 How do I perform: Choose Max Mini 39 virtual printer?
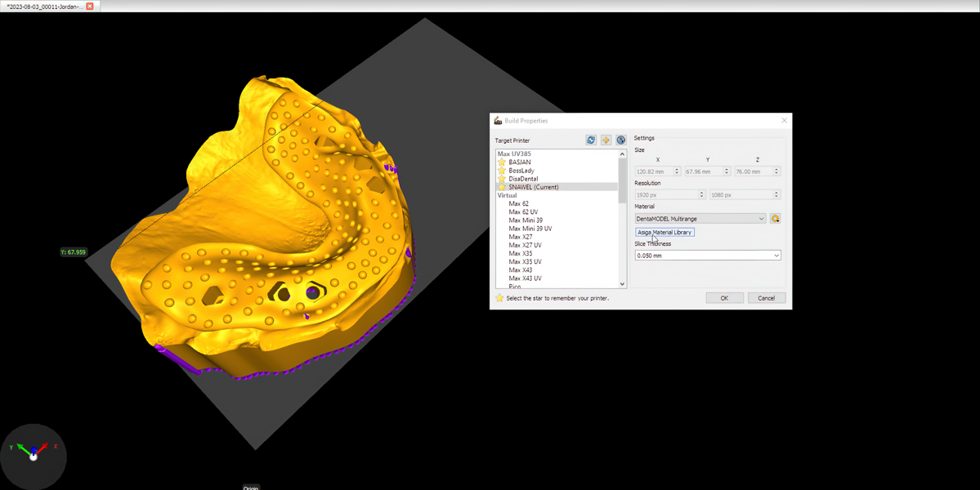point(526,220)
